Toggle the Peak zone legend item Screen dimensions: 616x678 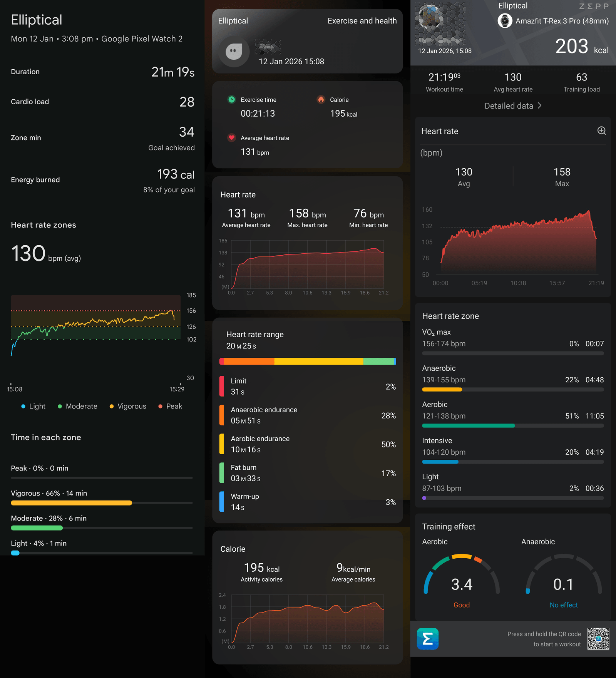click(x=170, y=406)
